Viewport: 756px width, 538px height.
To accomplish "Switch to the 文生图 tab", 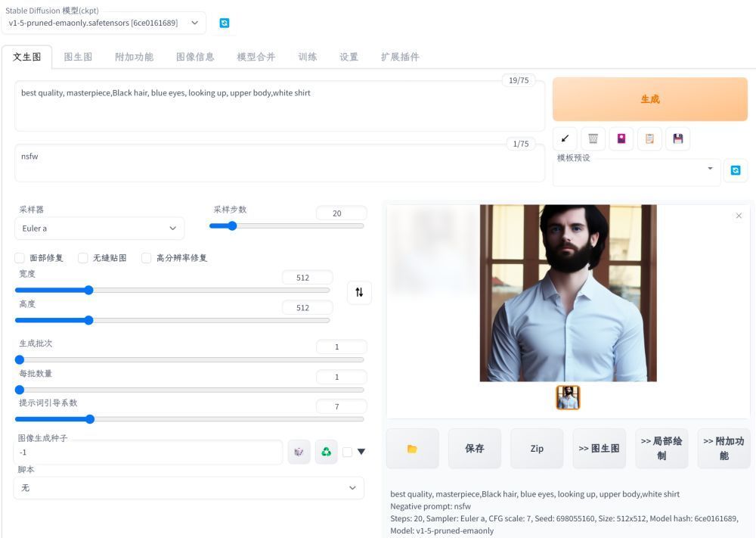I will point(27,57).
